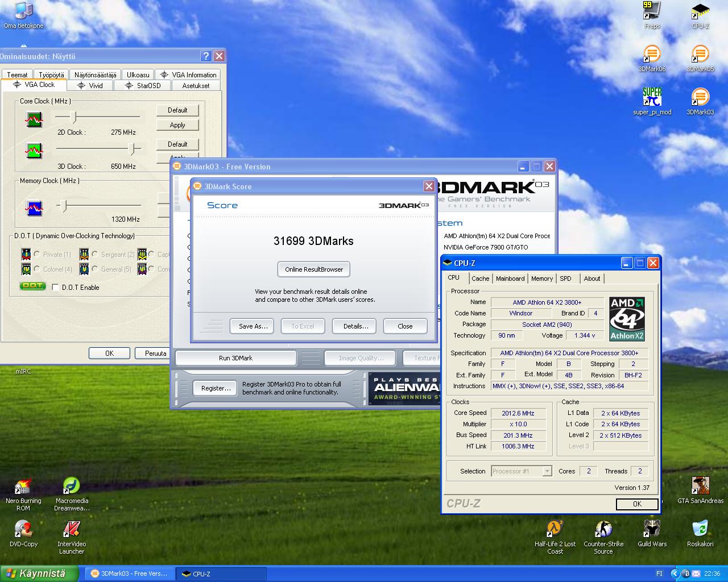Click the green D.O.T logo icon
Screen dimensions: 728x582
[32, 286]
